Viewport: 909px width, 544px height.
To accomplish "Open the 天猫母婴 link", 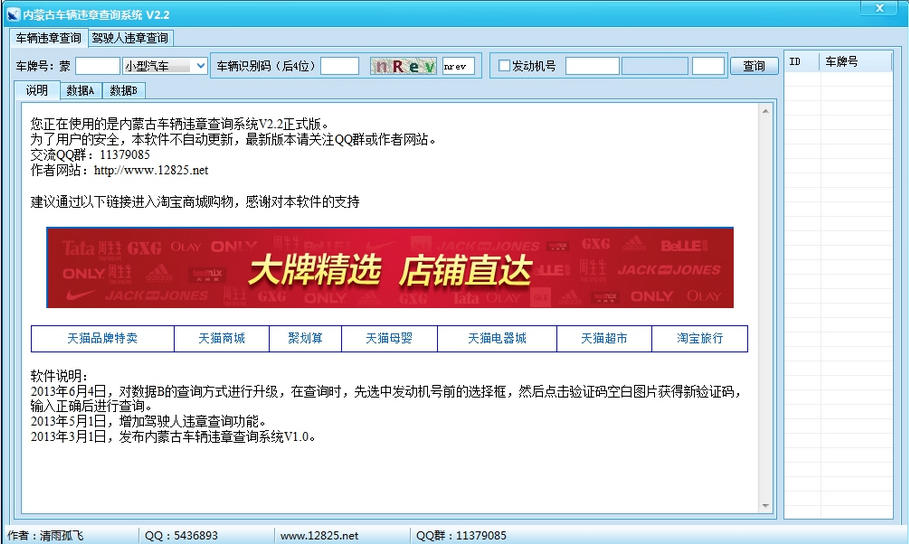I will 389,338.
